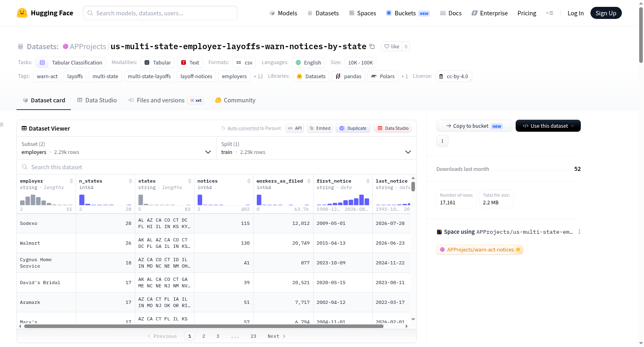Select the Text modality tag
This screenshot has height=347, width=644.
pyautogui.click(x=190, y=62)
